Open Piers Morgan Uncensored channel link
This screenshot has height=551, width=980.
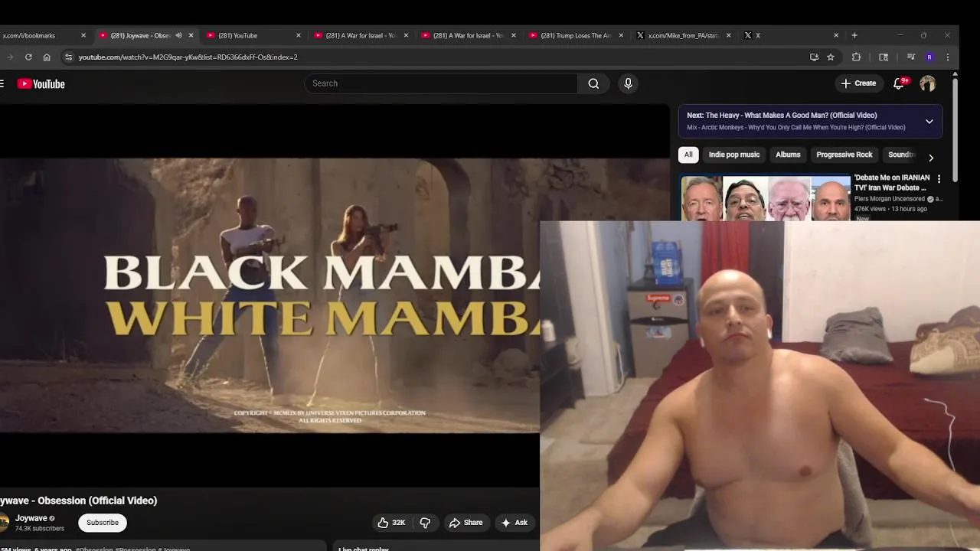890,199
